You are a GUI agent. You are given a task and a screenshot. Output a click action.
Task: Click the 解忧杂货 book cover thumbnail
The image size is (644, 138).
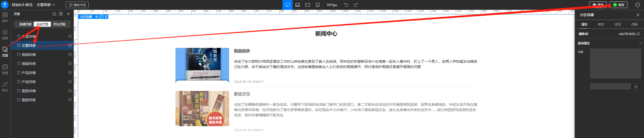click(x=202, y=109)
